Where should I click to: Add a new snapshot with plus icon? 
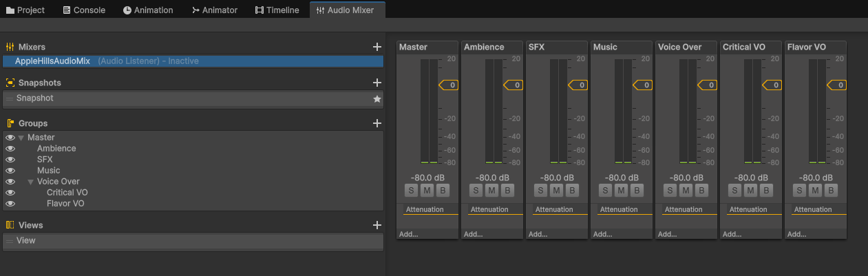tap(377, 83)
